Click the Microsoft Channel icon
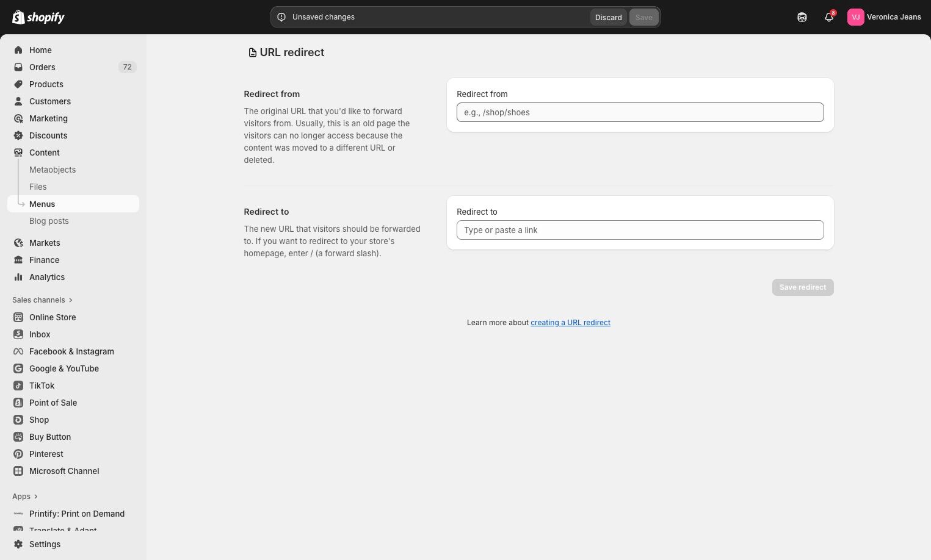Viewport: 931px width, 560px height. 18,471
